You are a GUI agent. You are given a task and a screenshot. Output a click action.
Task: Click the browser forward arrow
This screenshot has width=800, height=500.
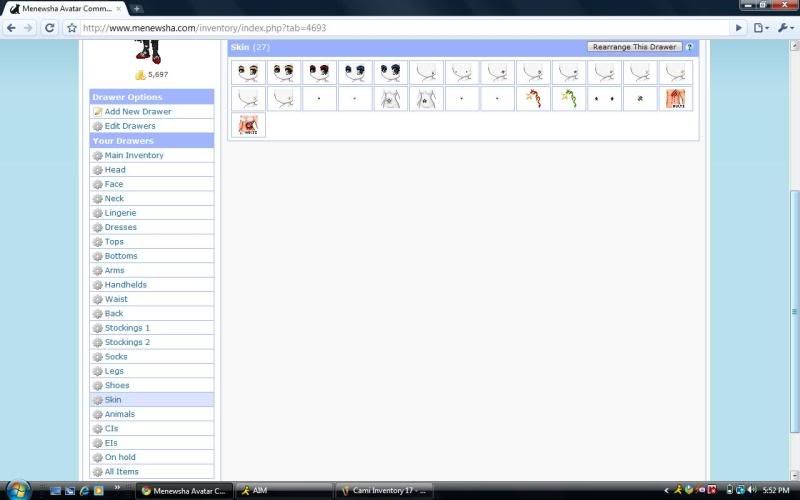click(x=29, y=28)
